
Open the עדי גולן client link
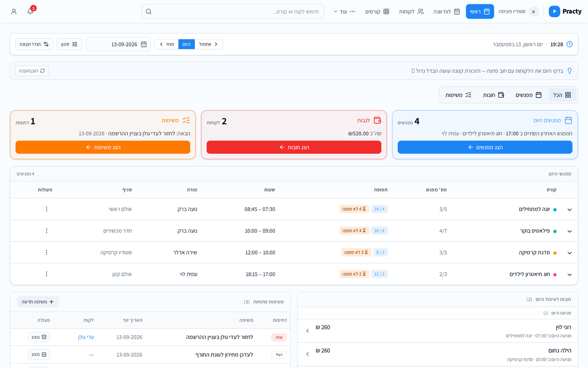click(86, 337)
